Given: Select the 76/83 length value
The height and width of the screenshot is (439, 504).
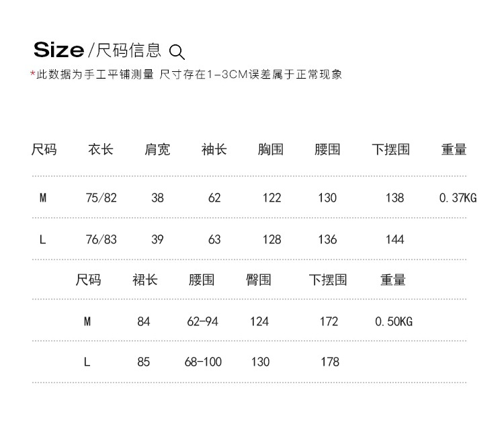Looking at the screenshot, I should tap(101, 239).
